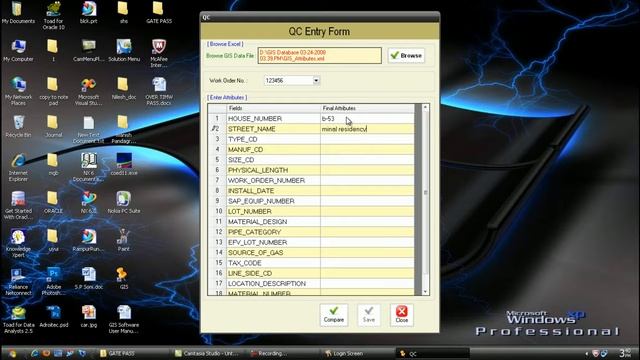Open Internet Explorer desktop icon

point(18,167)
